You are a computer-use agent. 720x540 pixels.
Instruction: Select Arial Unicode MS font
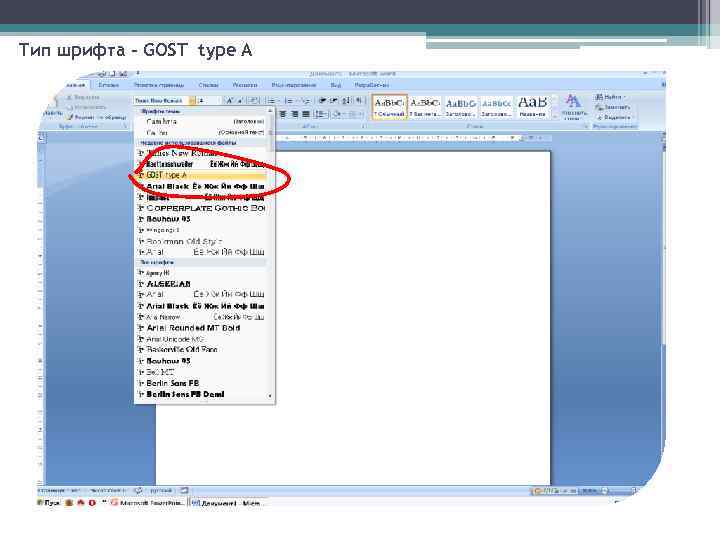tap(202, 339)
